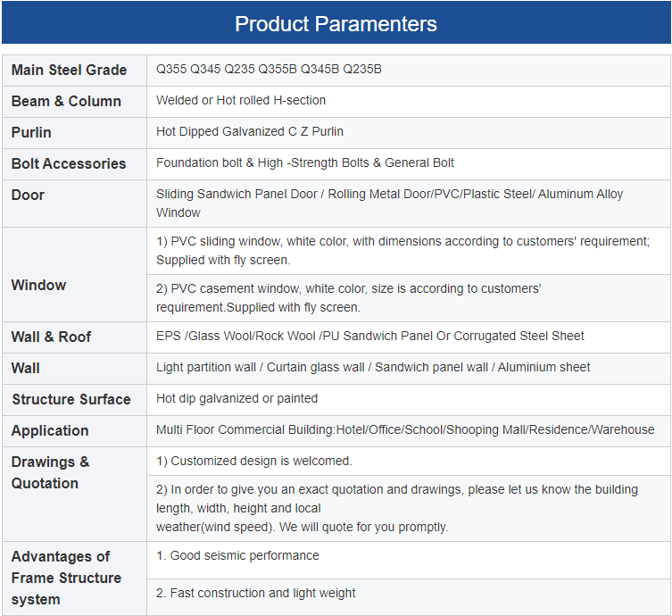Image resolution: width=672 pixels, height=616 pixels.
Task: Click the PVC casement window description
Action: (x=348, y=297)
